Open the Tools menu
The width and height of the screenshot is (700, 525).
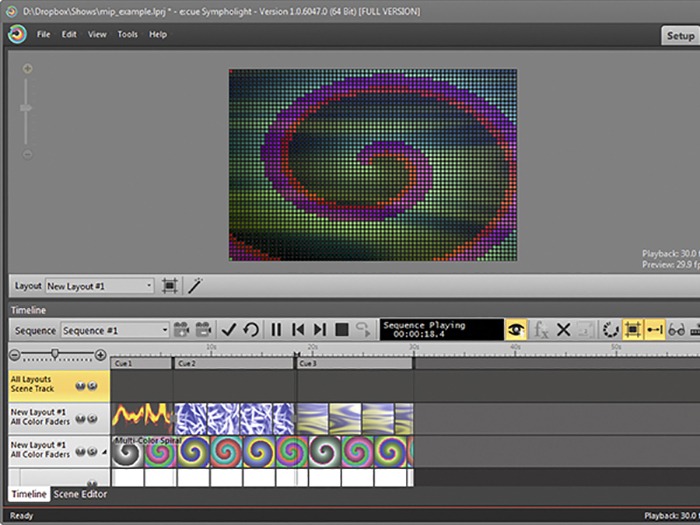127,34
